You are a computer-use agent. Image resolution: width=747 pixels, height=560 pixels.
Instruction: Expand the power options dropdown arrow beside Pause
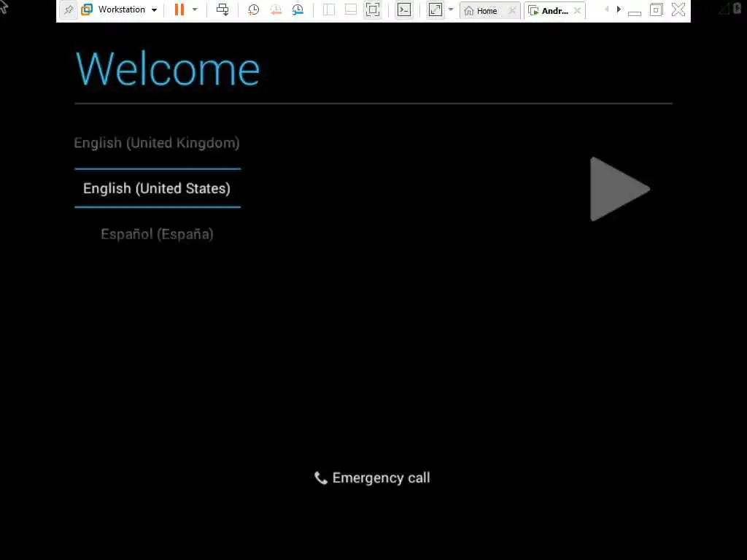point(195,9)
